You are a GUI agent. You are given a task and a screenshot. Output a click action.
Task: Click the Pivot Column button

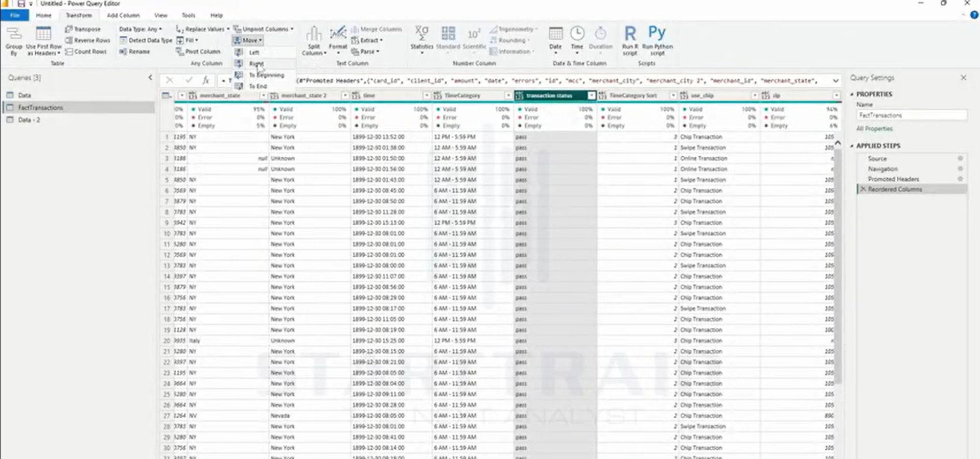click(x=198, y=52)
